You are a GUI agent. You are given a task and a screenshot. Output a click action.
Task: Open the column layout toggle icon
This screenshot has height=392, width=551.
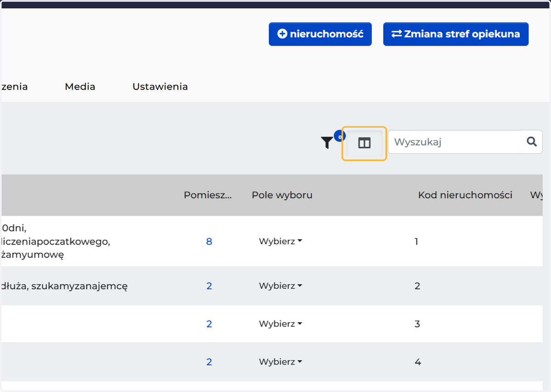[x=364, y=143]
